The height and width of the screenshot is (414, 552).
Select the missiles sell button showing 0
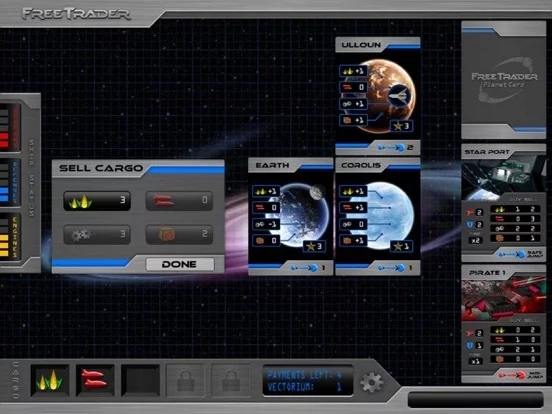click(x=179, y=201)
